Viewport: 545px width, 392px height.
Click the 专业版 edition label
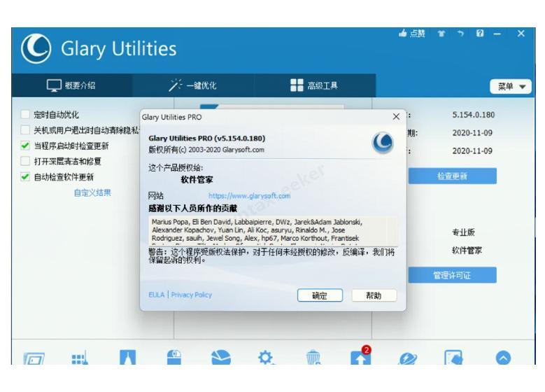(463, 232)
